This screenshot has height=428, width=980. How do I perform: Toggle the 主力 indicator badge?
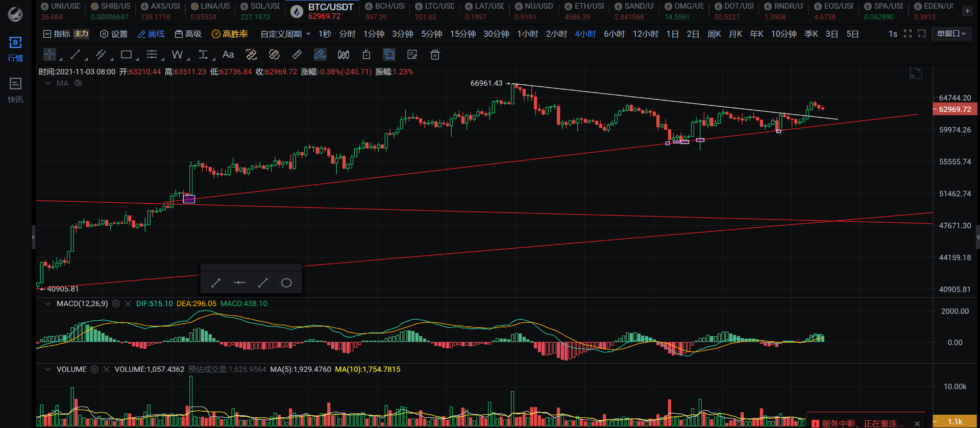pos(81,34)
